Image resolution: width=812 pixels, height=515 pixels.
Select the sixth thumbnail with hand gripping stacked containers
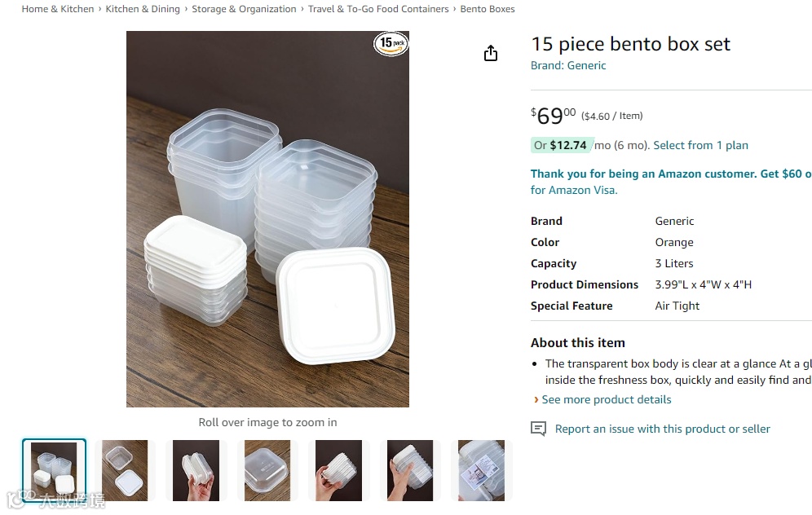(x=410, y=470)
